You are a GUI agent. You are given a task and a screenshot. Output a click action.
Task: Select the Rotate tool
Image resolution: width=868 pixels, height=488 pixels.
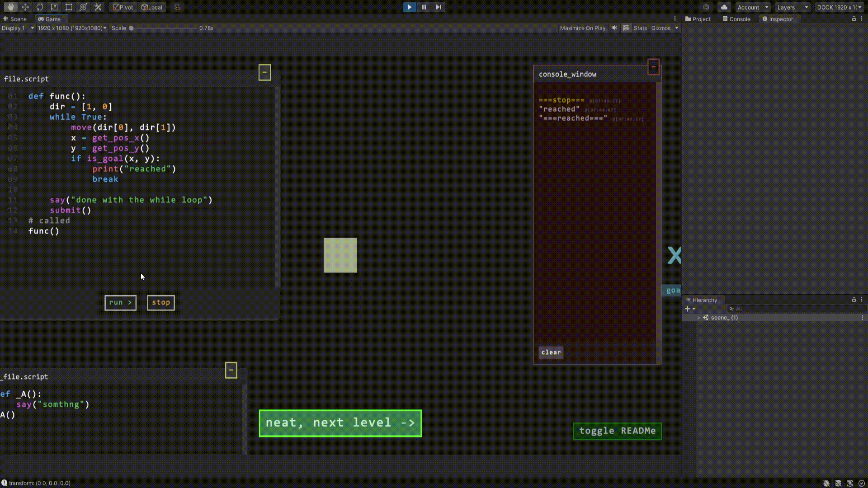(40, 7)
